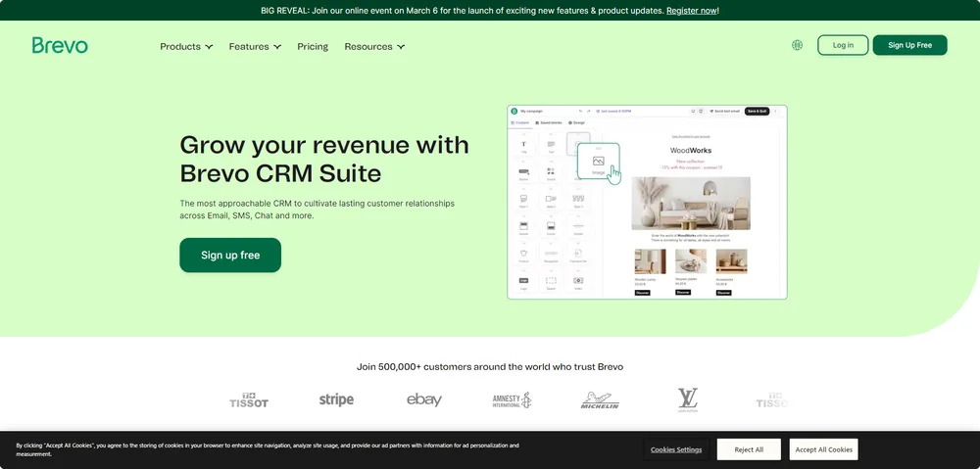The image size is (980, 469).
Task: Switch to Saved blocks tab in editor preview
Action: [549, 122]
